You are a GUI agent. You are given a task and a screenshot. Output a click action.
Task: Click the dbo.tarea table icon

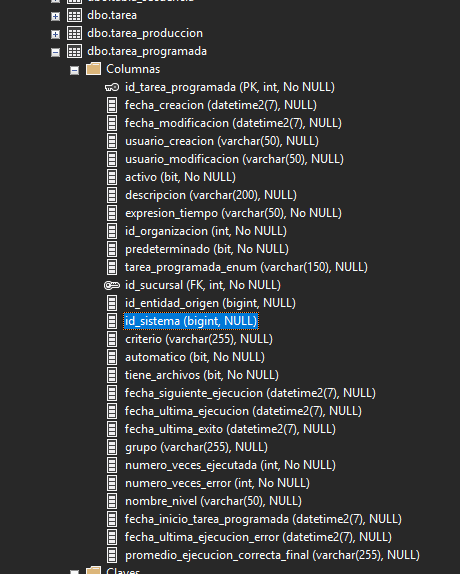pos(74,15)
